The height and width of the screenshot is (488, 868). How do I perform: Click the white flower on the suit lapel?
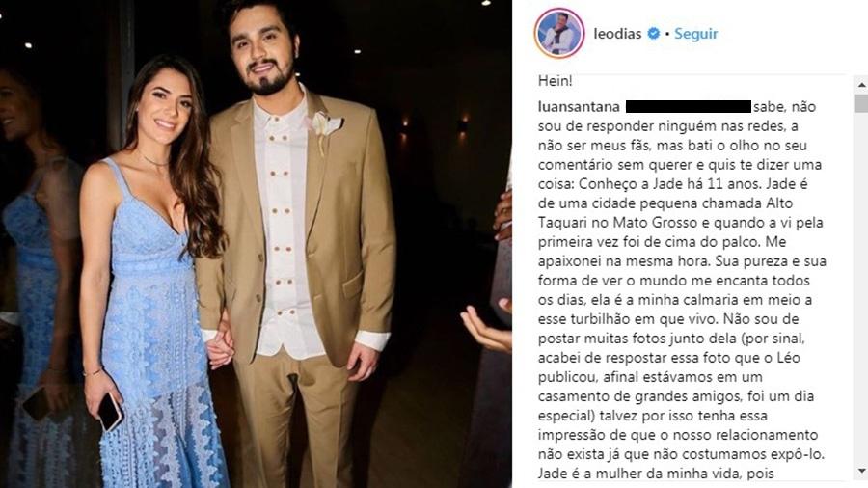point(327,125)
